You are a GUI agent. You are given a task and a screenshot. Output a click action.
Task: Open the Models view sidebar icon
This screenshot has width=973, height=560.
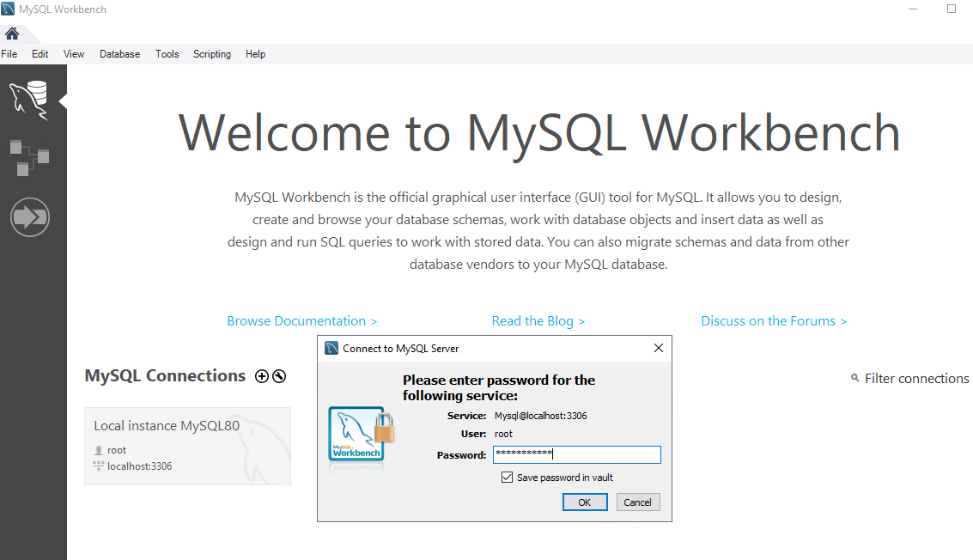(x=29, y=158)
